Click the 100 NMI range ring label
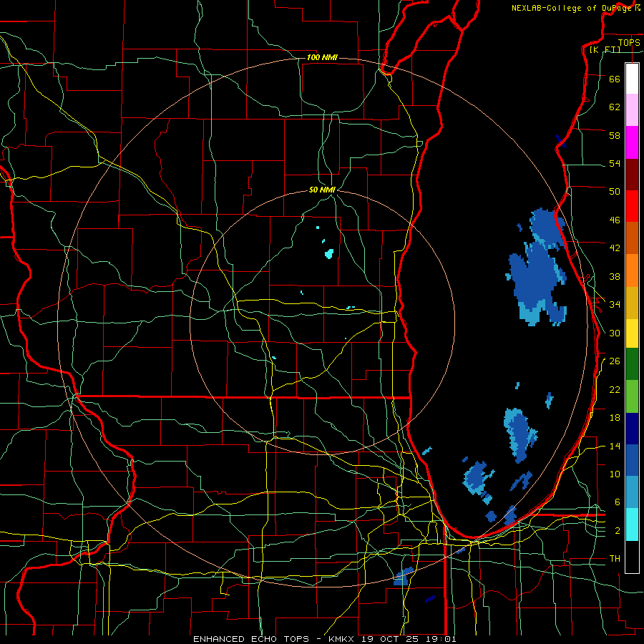Image resolution: width=644 pixels, height=644 pixels. (322, 57)
